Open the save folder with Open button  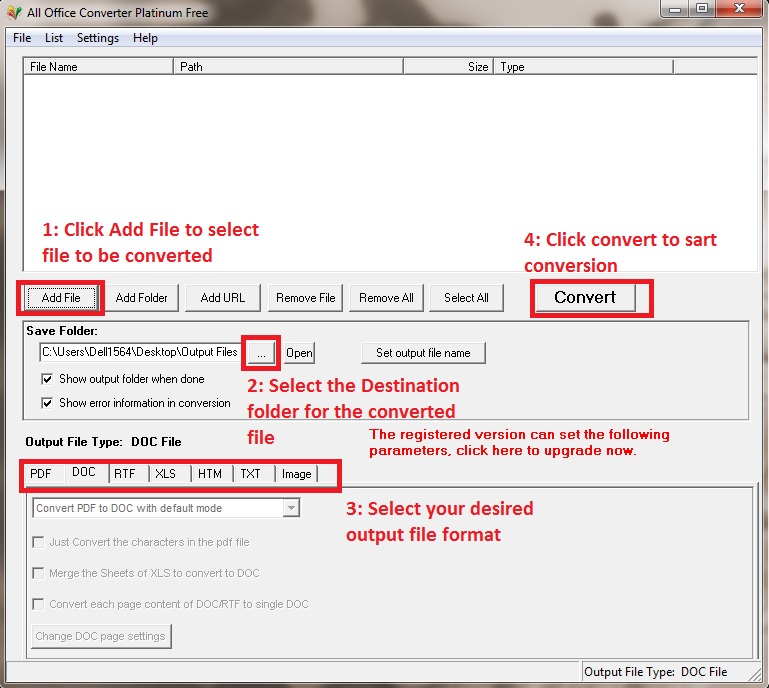tap(299, 353)
